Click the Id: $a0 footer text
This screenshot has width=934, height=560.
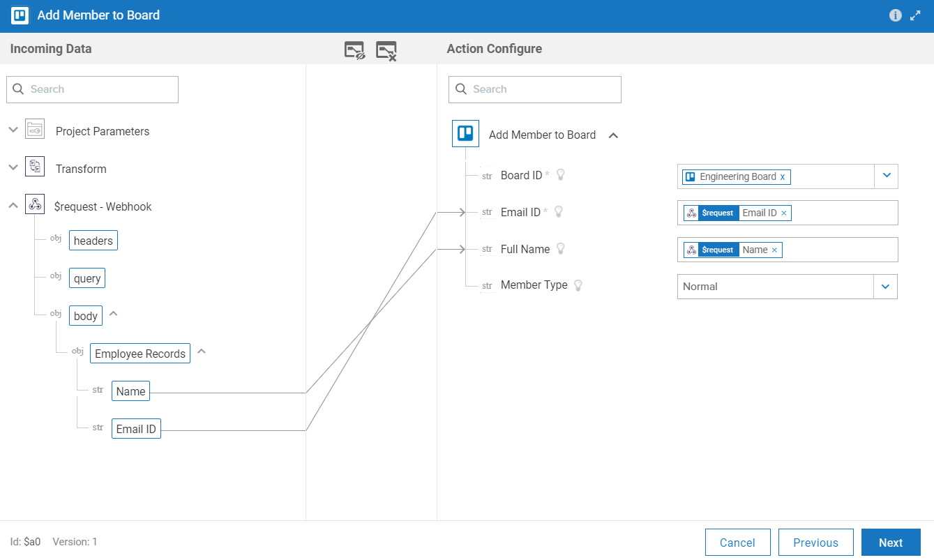(25, 542)
